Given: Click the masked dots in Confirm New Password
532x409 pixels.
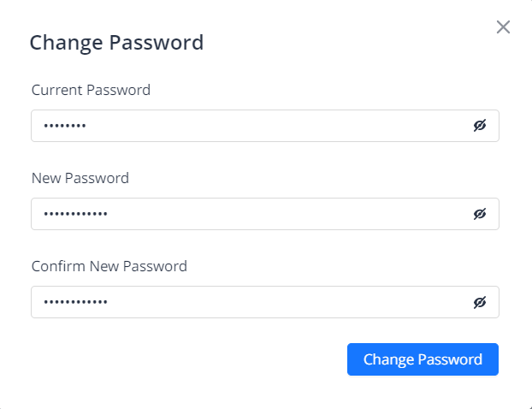Looking at the screenshot, I should pyautogui.click(x=76, y=303).
